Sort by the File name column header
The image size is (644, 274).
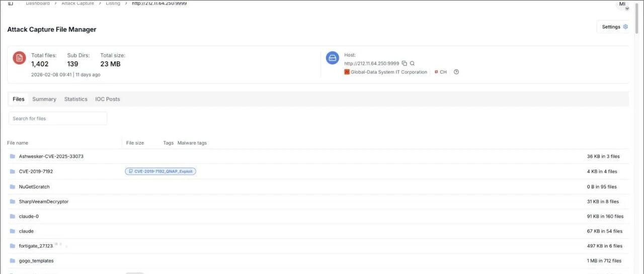[x=18, y=143]
